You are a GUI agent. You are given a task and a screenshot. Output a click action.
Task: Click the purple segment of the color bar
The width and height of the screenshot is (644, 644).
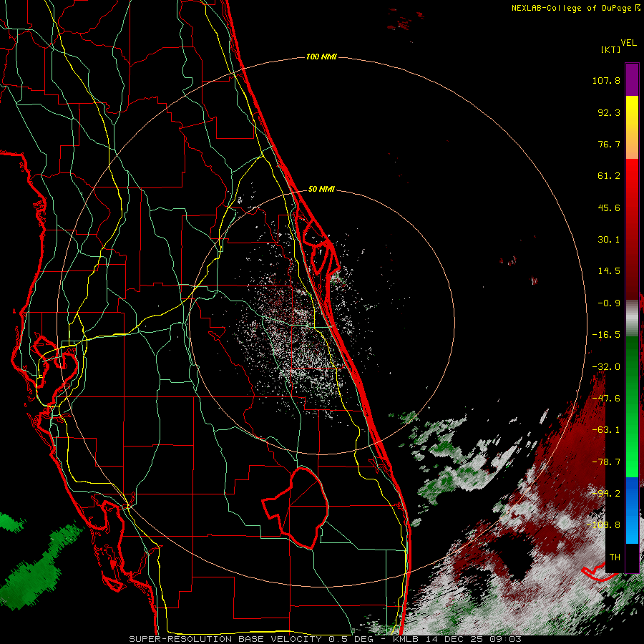632,79
